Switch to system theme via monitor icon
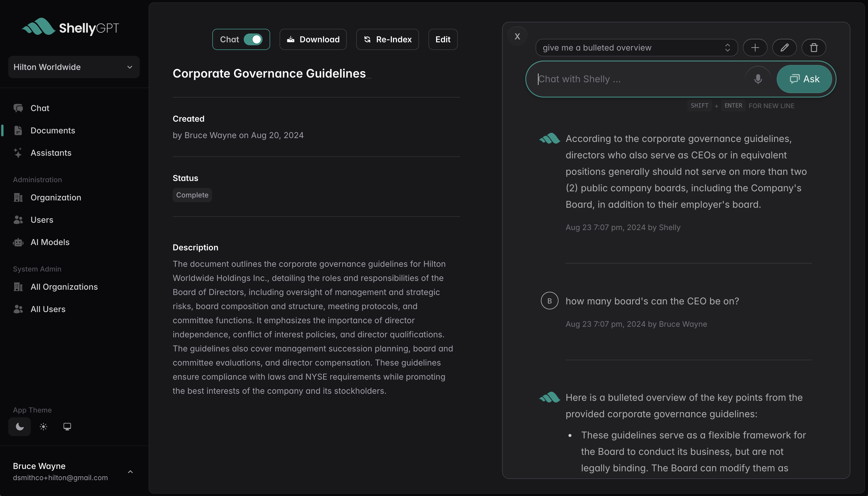 [x=67, y=426]
